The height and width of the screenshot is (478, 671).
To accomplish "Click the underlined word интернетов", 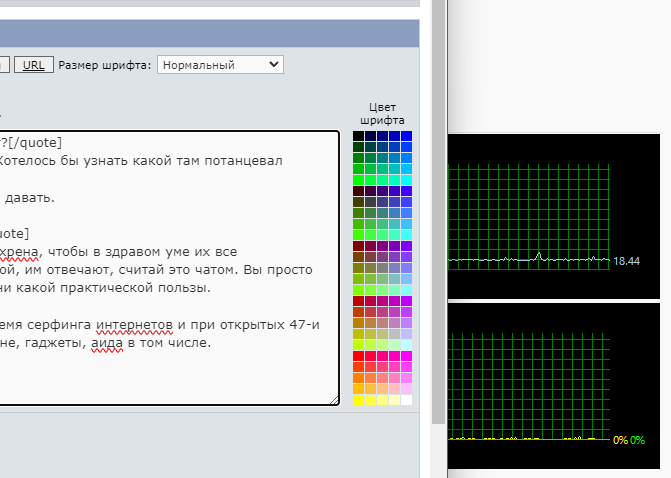I will pos(134,325).
